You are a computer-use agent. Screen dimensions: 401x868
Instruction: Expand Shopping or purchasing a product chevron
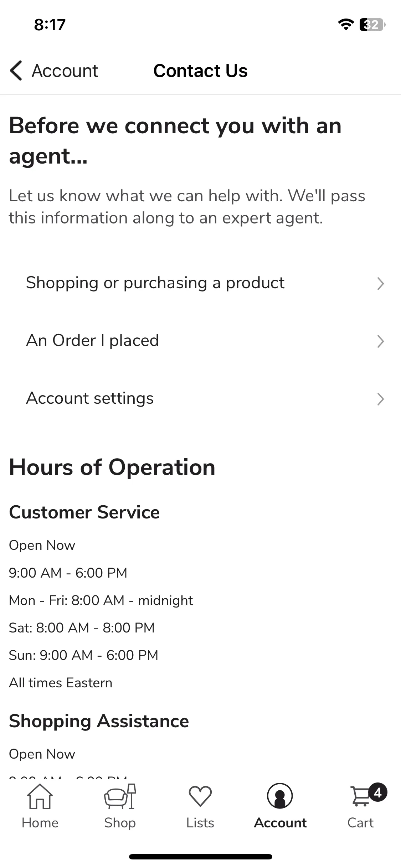[381, 284]
